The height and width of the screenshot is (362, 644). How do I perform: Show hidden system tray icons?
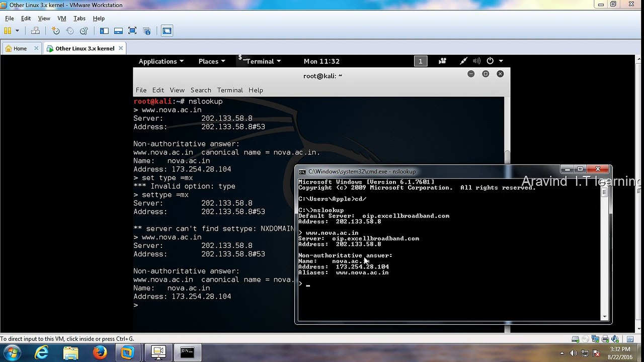coord(562,353)
